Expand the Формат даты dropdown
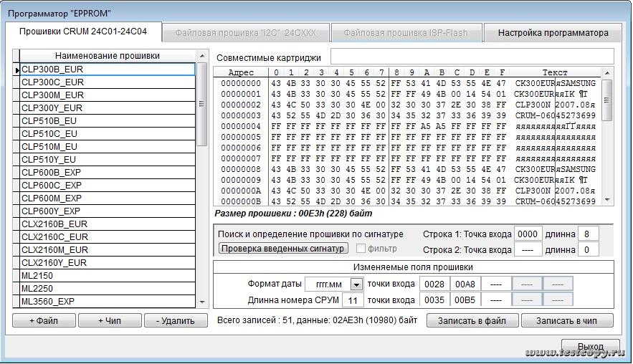The height and width of the screenshot is (364, 633). [356, 284]
